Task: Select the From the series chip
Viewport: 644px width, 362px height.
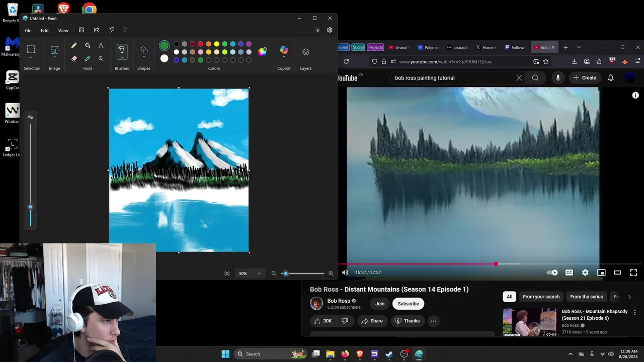Action: click(586, 297)
